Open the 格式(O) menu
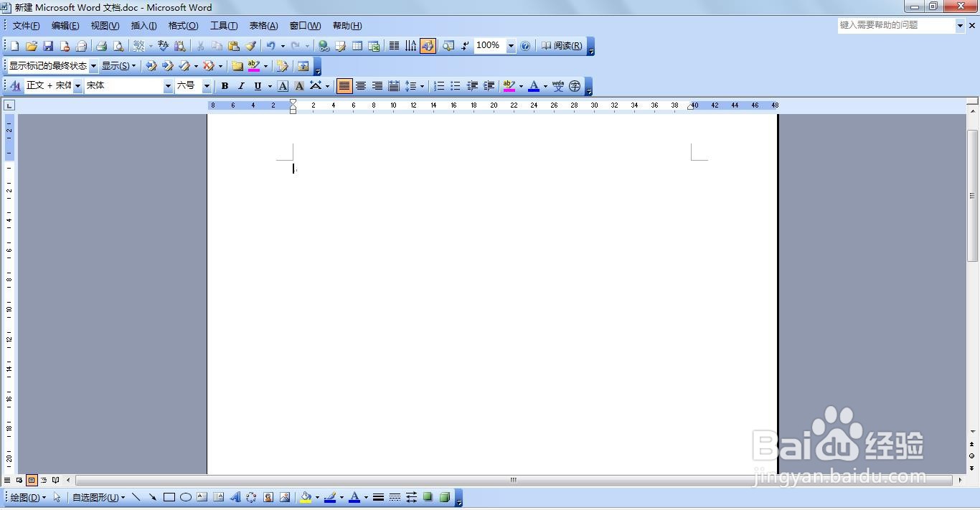Viewport: 980px width, 510px height. pos(183,26)
